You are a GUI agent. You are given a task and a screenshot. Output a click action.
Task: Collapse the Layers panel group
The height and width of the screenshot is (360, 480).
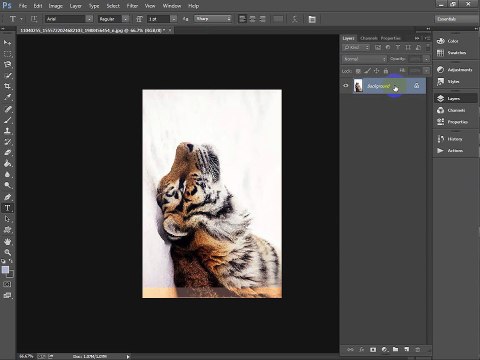(x=417, y=38)
